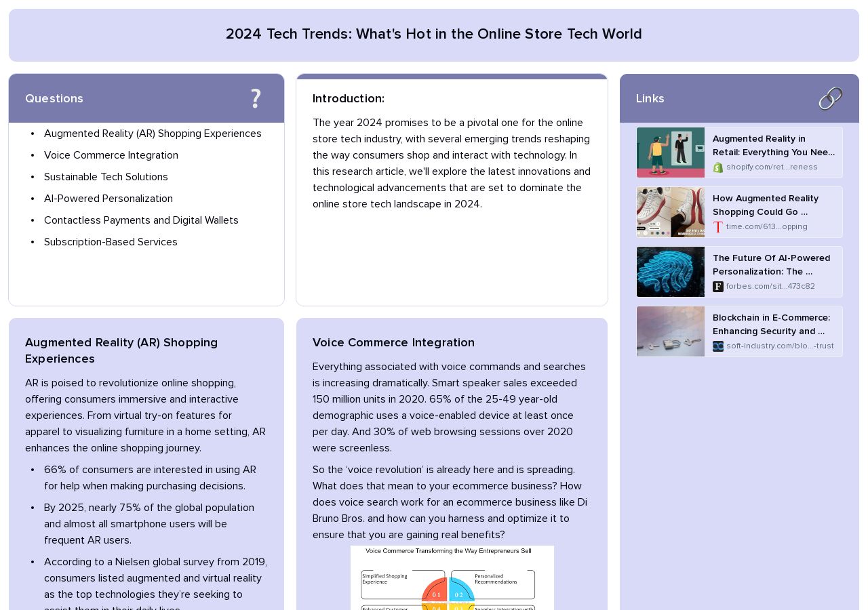Click the question mark icon in Questions header
Screen dimensions: 868x610
point(256,98)
